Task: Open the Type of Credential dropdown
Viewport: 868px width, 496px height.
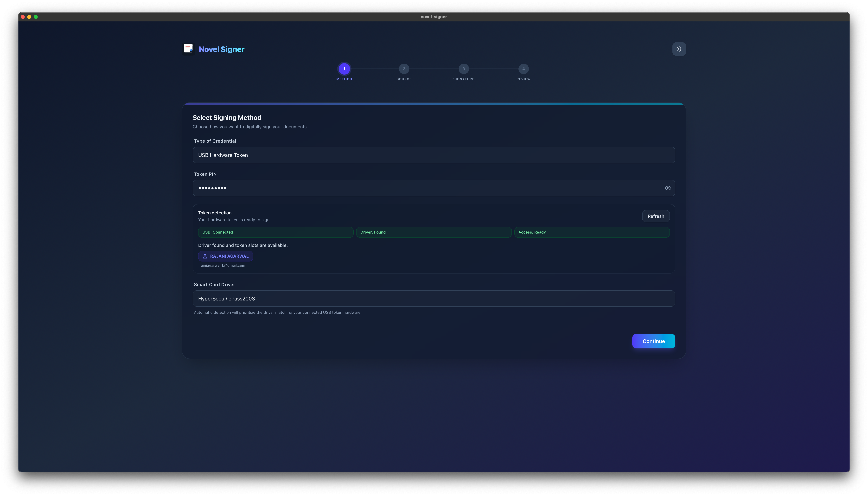Action: 433,155
